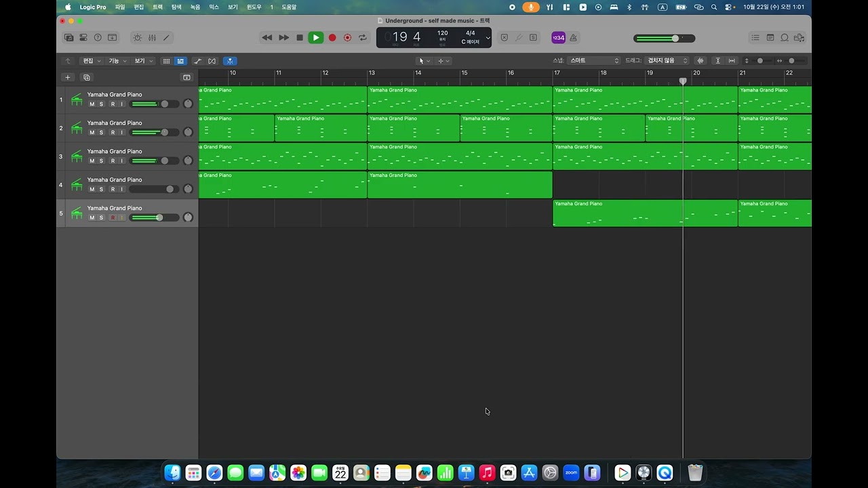The height and width of the screenshot is (488, 868).
Task: Duplicate the selected track
Action: point(86,77)
